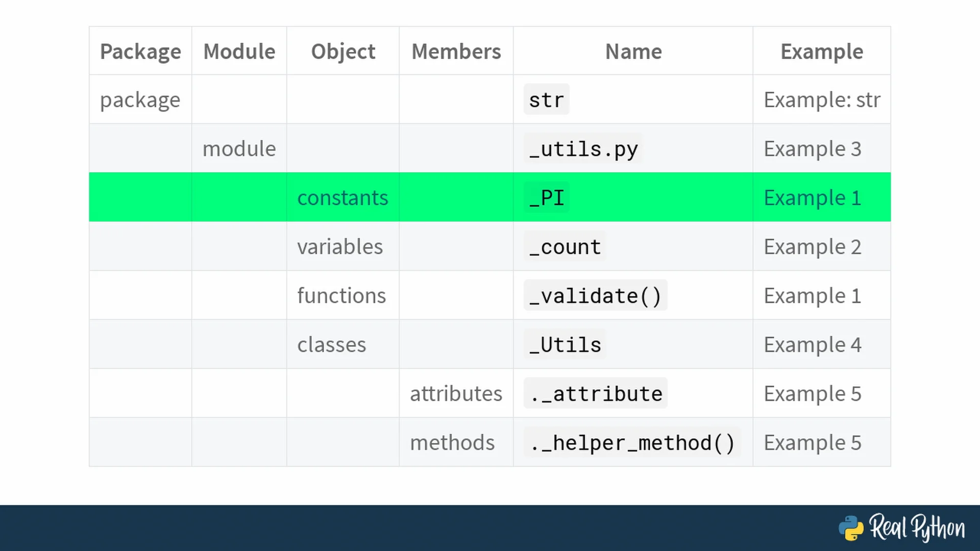980x551 pixels.
Task: Click Example 3 in the module row
Action: [812, 149]
